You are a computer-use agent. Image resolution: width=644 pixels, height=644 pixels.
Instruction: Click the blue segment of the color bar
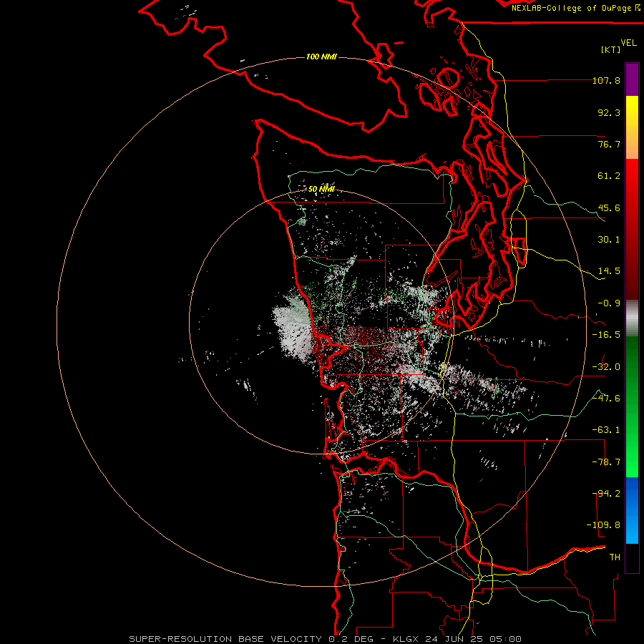pyautogui.click(x=632, y=510)
